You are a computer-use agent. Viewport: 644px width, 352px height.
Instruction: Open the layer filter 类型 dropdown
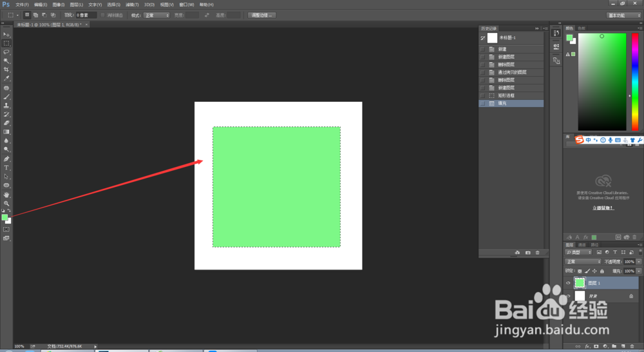(x=579, y=252)
